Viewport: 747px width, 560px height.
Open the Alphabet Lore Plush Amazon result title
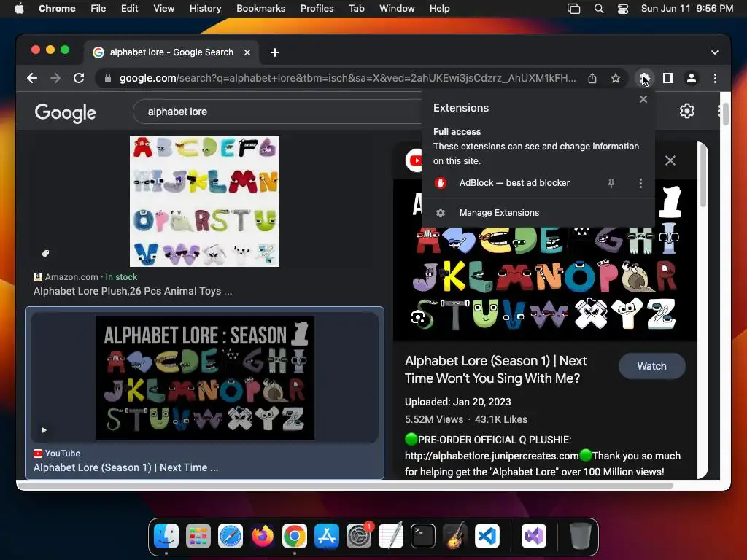(133, 291)
